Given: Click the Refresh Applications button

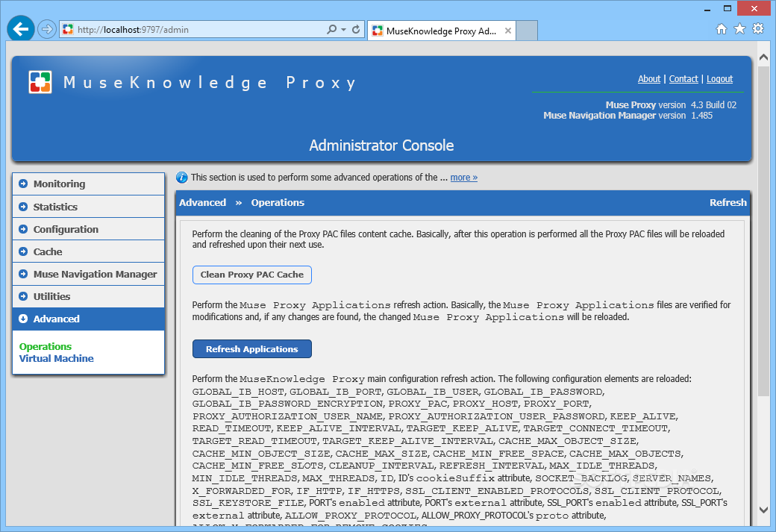Looking at the screenshot, I should (252, 349).
